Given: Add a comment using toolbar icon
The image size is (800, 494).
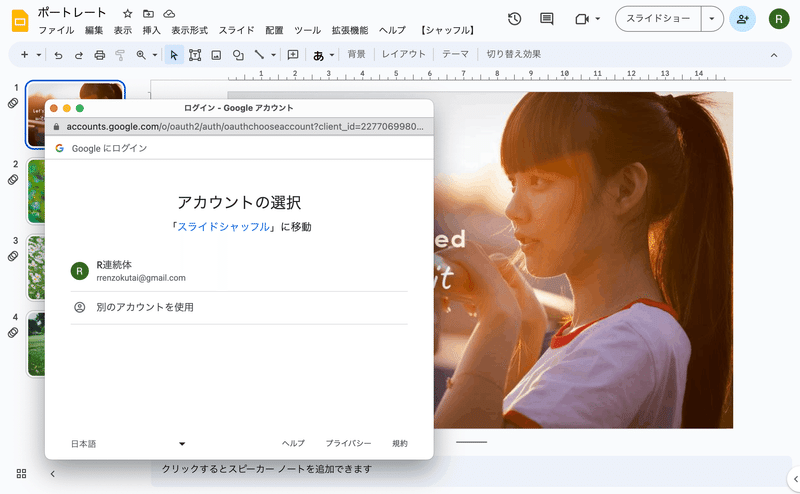Looking at the screenshot, I should coord(293,55).
